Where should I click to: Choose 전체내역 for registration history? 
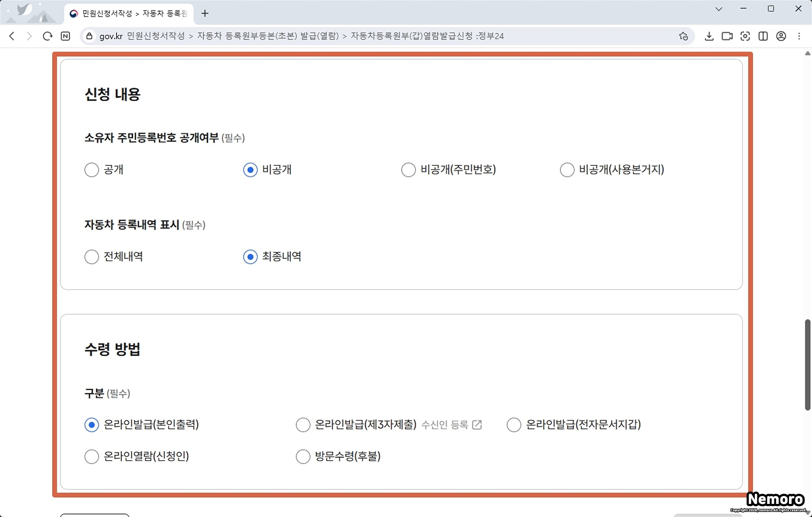92,257
